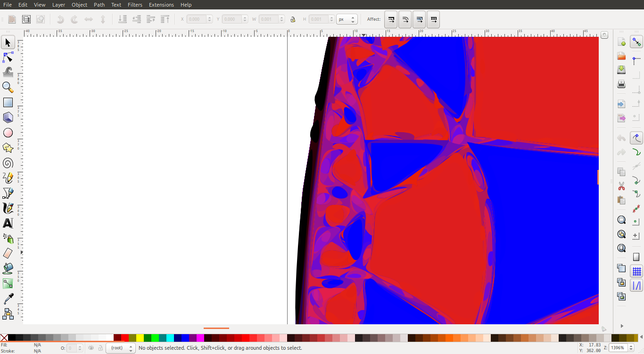Image resolution: width=644 pixels, height=354 pixels.
Task: Open the Path menu
Action: (x=99, y=5)
